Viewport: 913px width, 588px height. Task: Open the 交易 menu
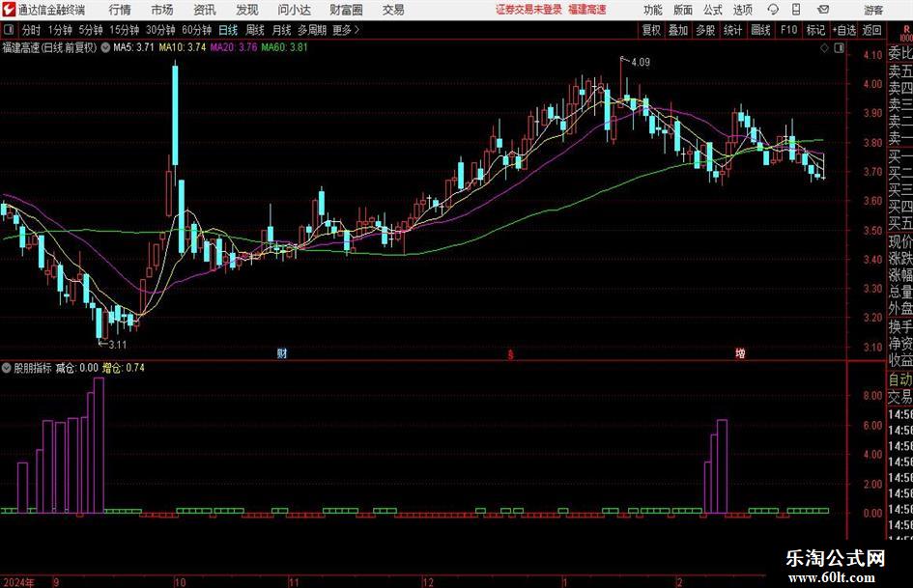point(393,10)
